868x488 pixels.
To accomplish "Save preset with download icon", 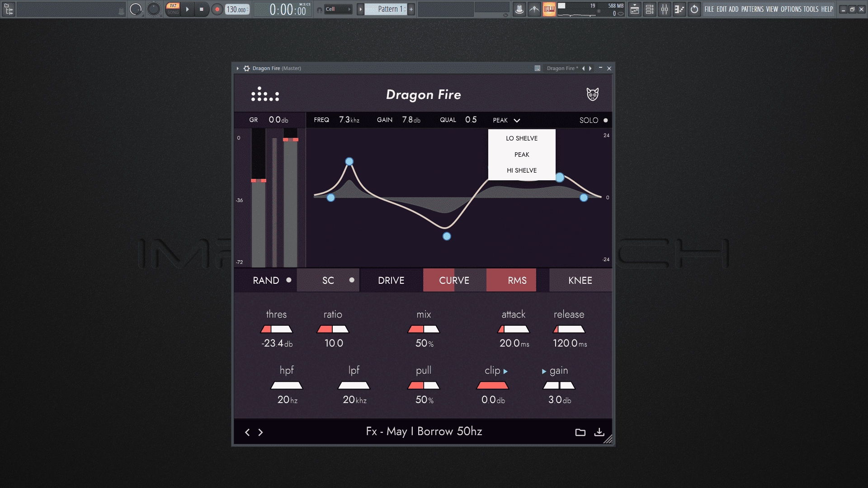I will point(599,432).
